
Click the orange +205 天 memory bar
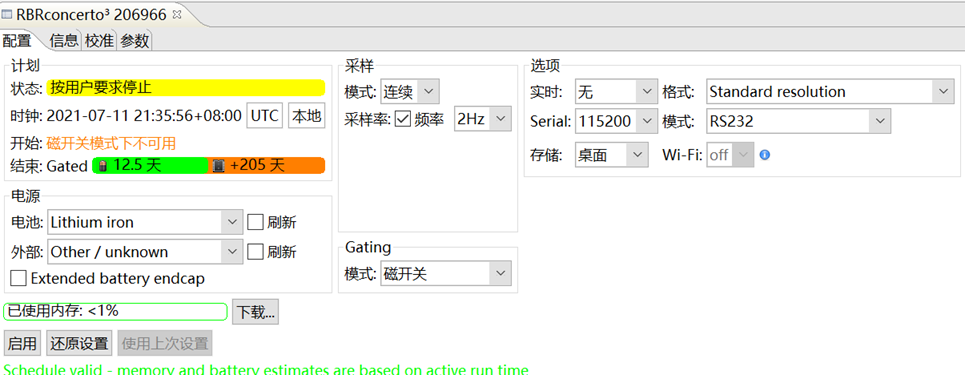tap(267, 166)
